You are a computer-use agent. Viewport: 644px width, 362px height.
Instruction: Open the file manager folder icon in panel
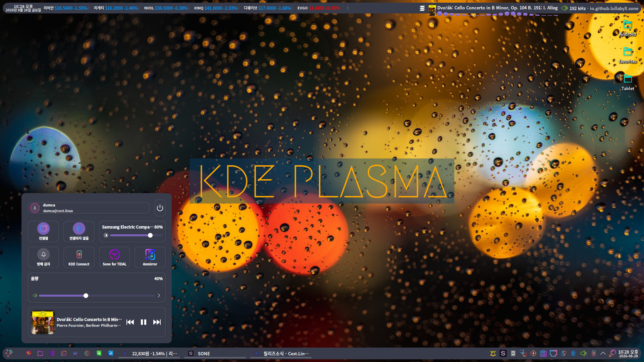pos(40,353)
